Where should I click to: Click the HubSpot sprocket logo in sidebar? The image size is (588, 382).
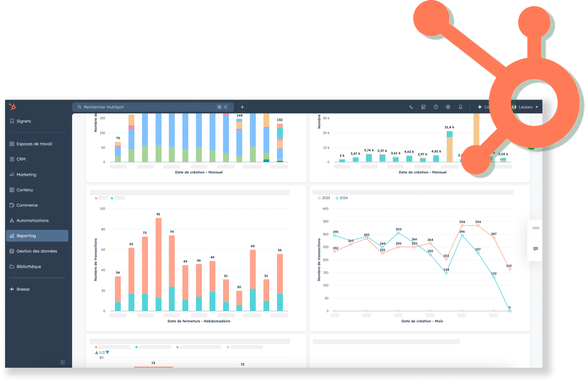coord(12,107)
